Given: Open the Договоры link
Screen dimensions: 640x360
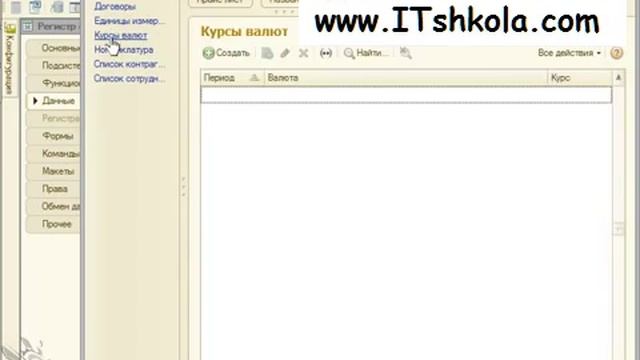Looking at the screenshot, I should point(115,7).
